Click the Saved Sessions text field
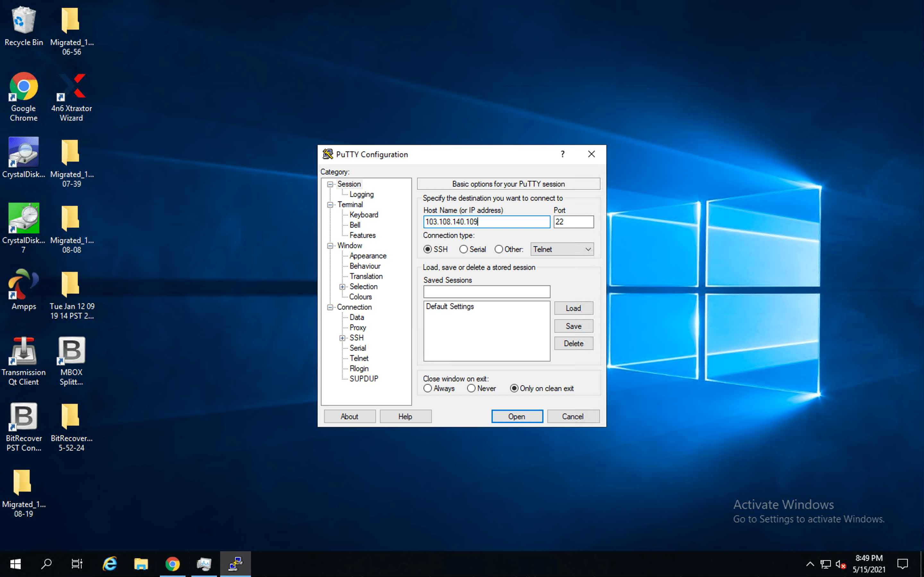Viewport: 924px width, 577px height. coord(486,292)
